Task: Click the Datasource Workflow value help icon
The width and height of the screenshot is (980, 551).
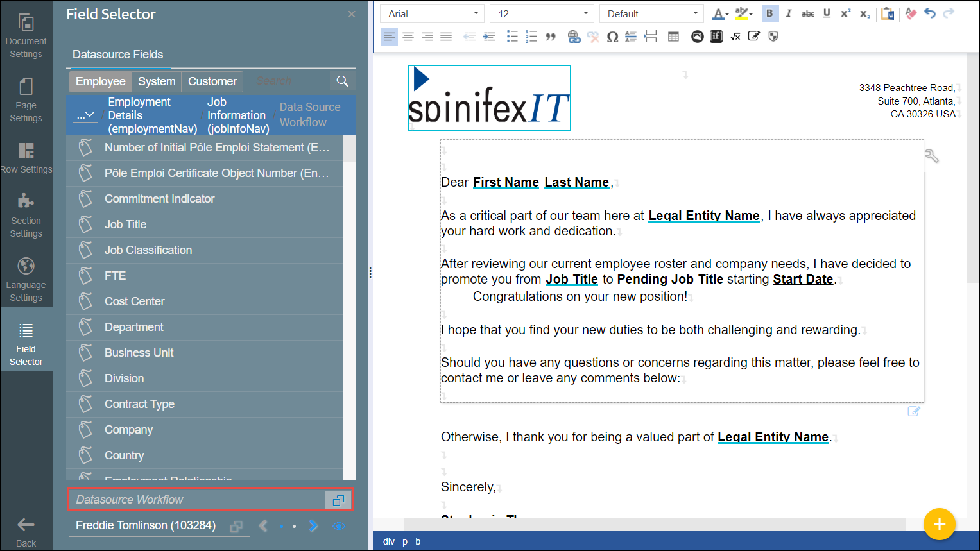Action: coord(338,500)
